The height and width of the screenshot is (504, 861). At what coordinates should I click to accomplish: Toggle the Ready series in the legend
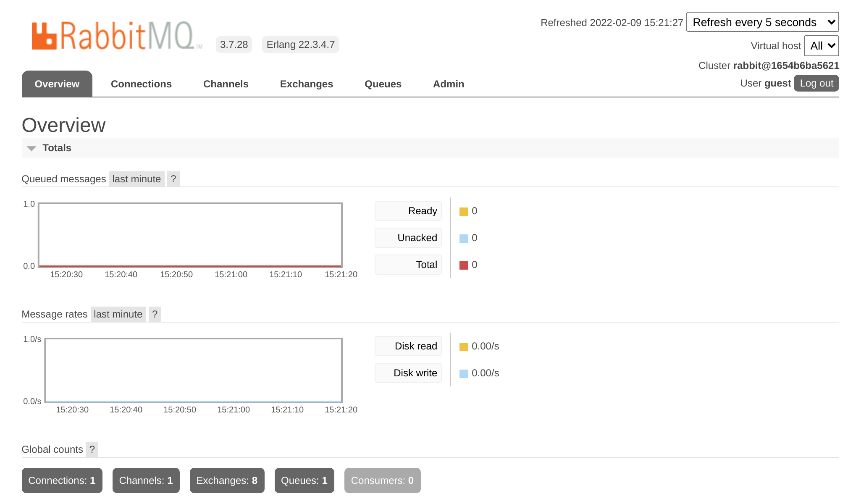click(407, 211)
